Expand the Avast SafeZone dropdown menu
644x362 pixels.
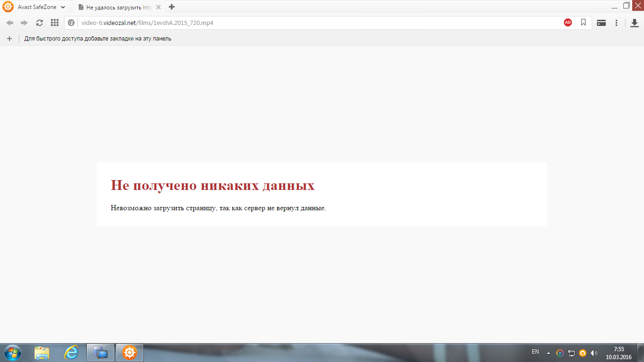pos(63,7)
